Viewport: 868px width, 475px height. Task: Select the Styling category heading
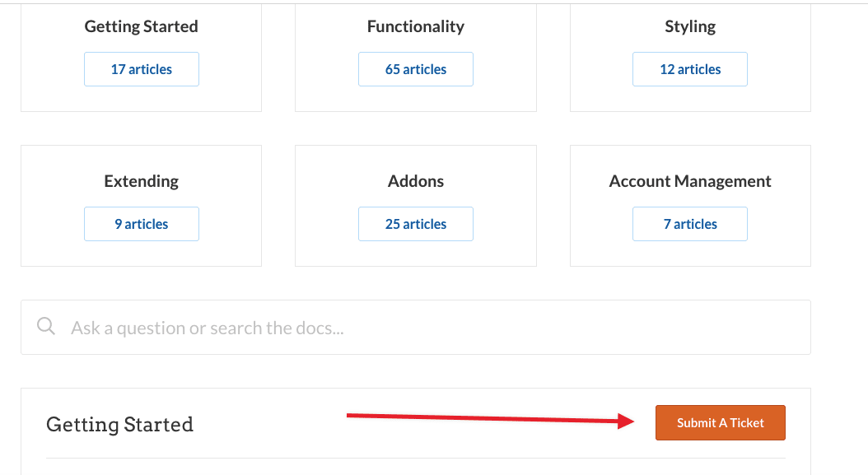coord(690,26)
